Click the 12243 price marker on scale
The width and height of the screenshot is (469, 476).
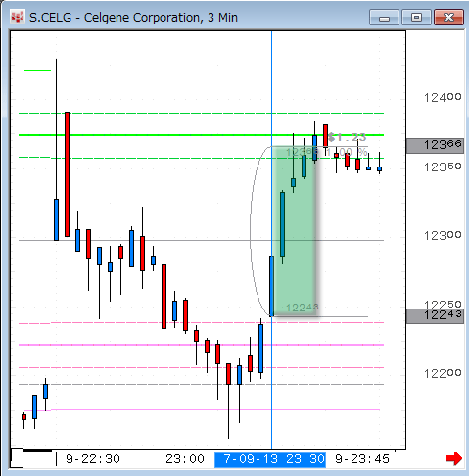pyautogui.click(x=435, y=315)
